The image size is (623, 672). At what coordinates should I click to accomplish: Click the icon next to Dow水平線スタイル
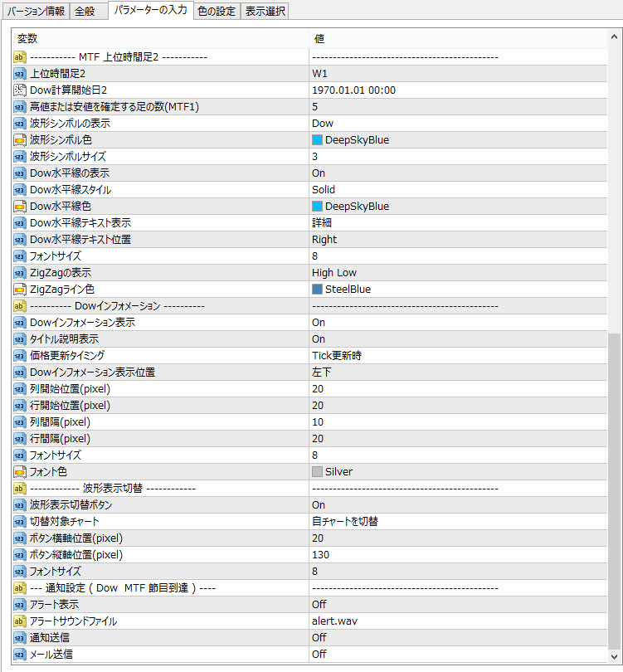click(x=20, y=190)
